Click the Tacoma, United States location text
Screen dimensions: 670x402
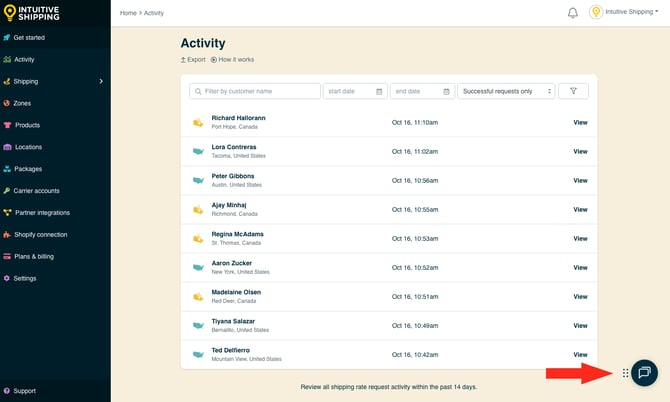(x=238, y=156)
